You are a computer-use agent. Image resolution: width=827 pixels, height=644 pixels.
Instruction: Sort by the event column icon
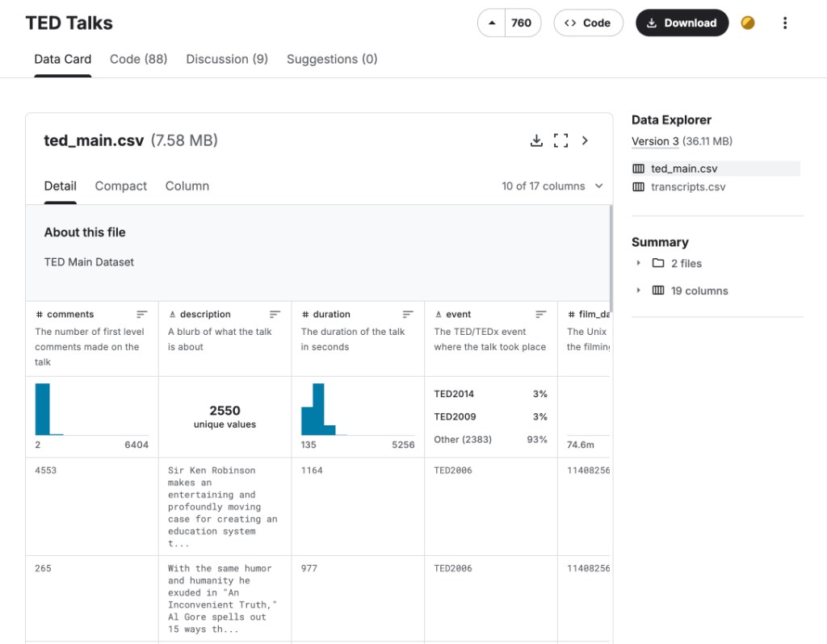point(541,315)
